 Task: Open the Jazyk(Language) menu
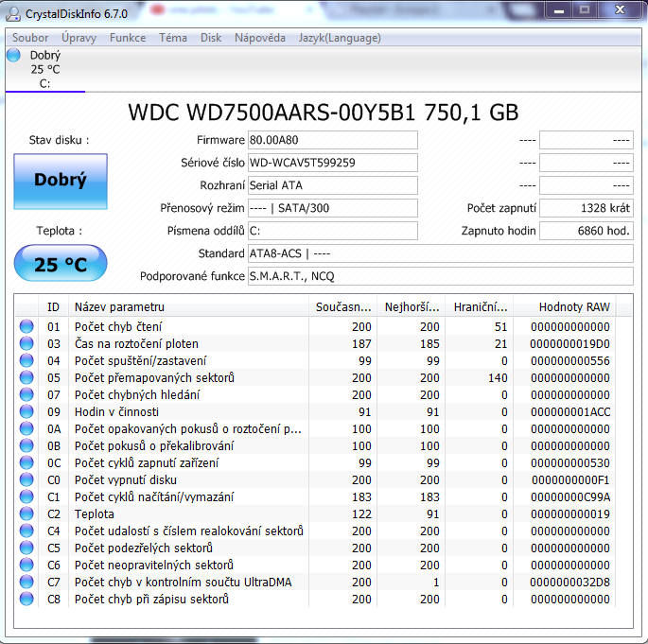[340, 38]
